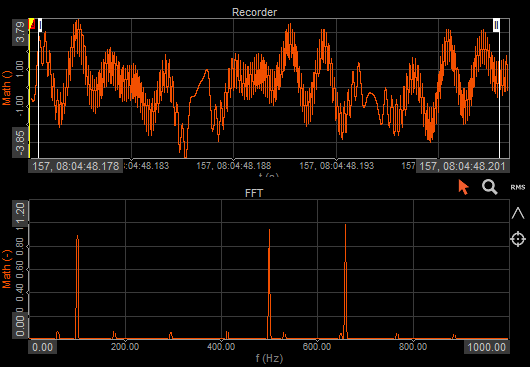Click the 800.00 frequency tick
The height and width of the screenshot is (367, 530).
coord(413,347)
